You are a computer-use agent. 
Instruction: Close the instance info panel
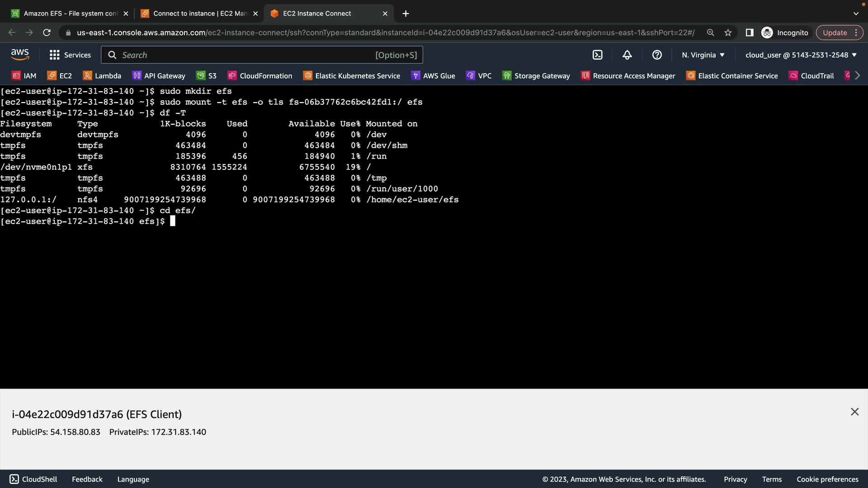click(x=854, y=412)
